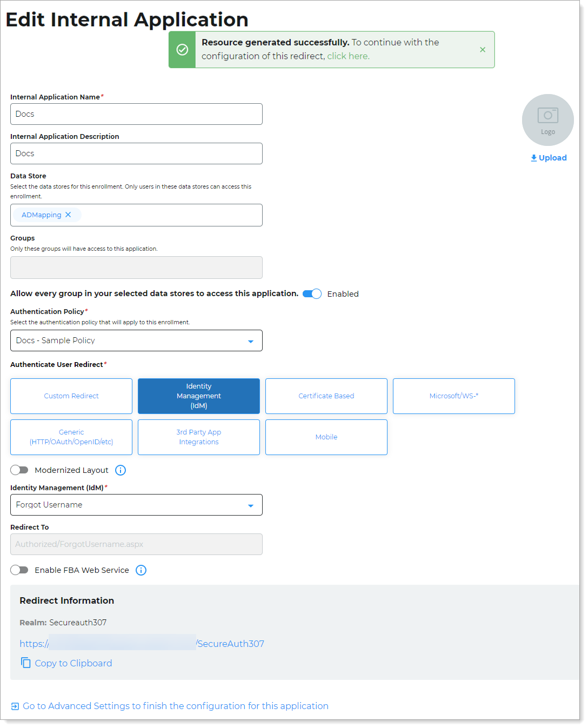Image resolution: width=588 pixels, height=728 pixels.
Task: Click the green success checkmark icon
Action: (x=183, y=50)
